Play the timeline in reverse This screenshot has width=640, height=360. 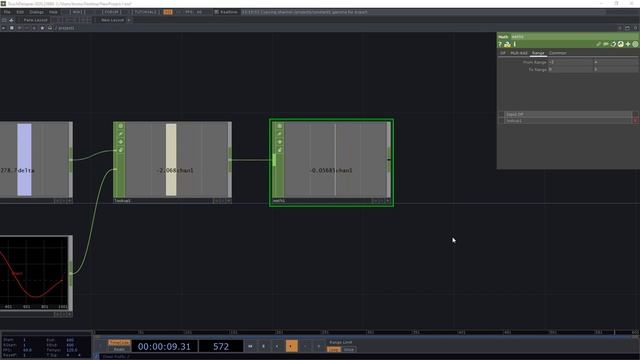277,346
